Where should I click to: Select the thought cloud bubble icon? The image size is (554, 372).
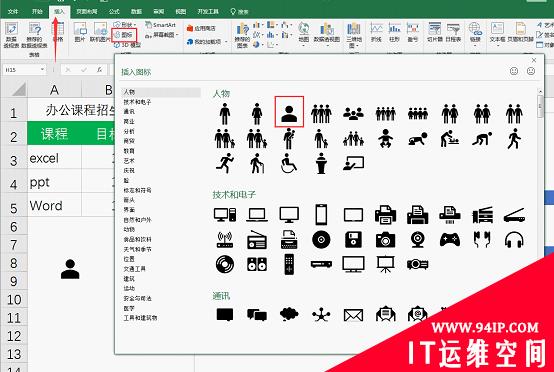click(289, 314)
